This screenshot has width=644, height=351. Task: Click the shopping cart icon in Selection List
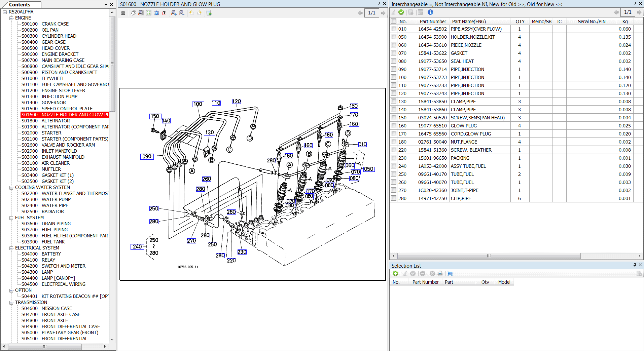click(450, 274)
